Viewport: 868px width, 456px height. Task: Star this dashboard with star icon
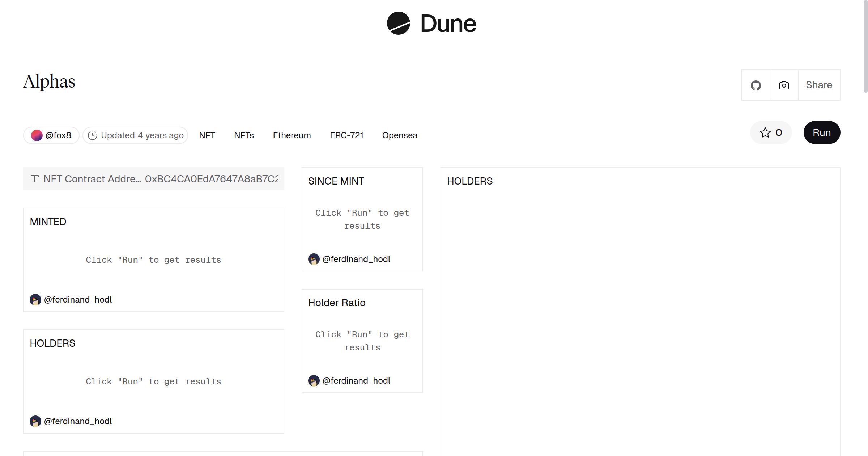coord(765,132)
